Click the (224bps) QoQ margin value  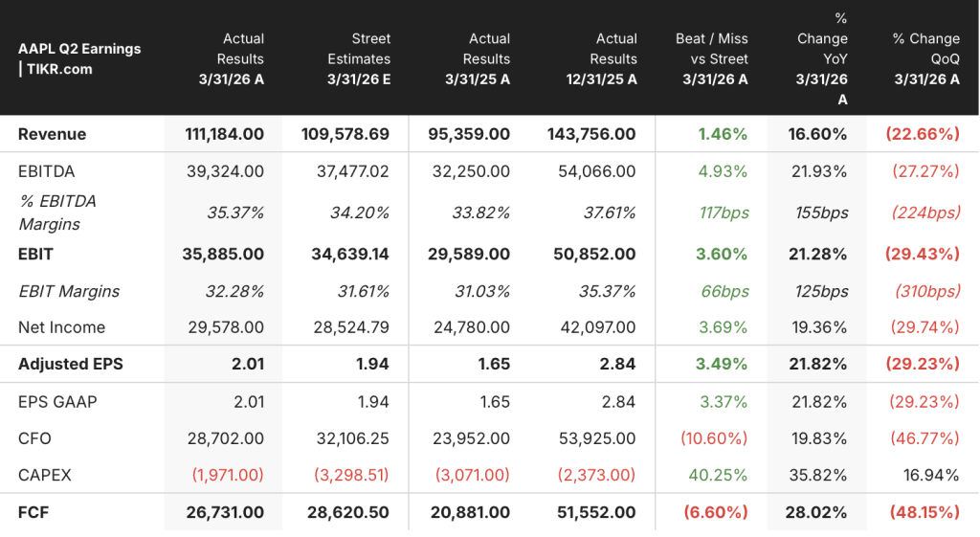(x=925, y=213)
